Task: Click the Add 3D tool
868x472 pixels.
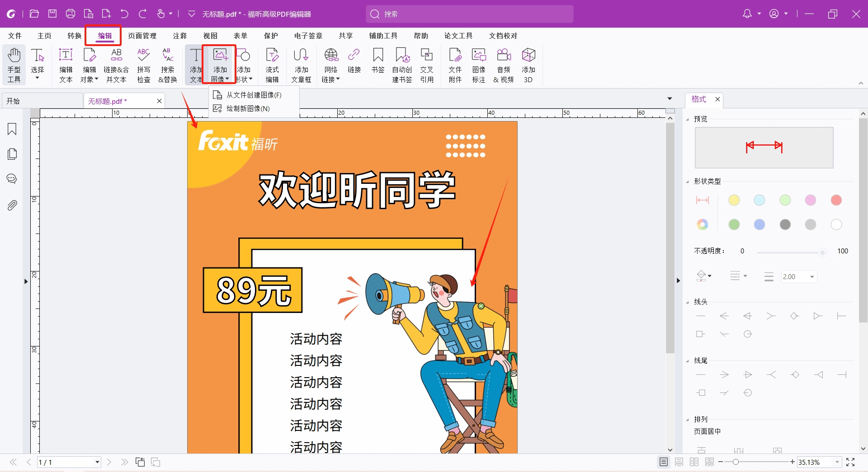Action: 528,65
